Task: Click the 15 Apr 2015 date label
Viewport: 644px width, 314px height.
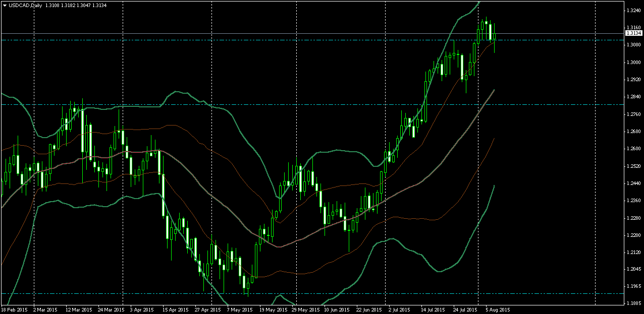Action: tap(176, 310)
